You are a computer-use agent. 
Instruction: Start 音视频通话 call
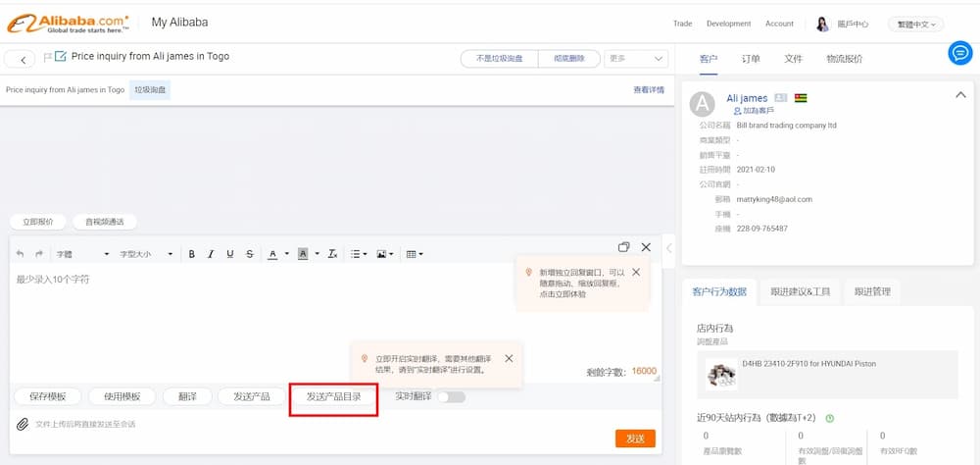point(105,222)
